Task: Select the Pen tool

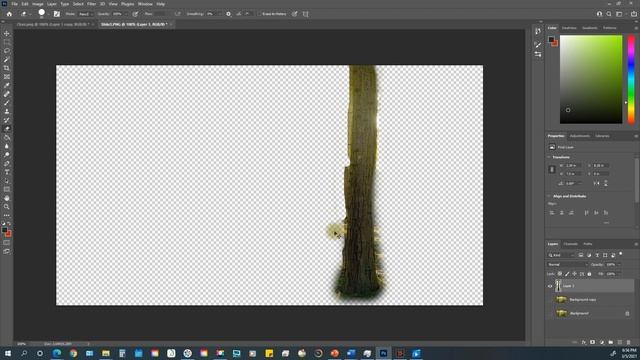Action: pyautogui.click(x=7, y=163)
